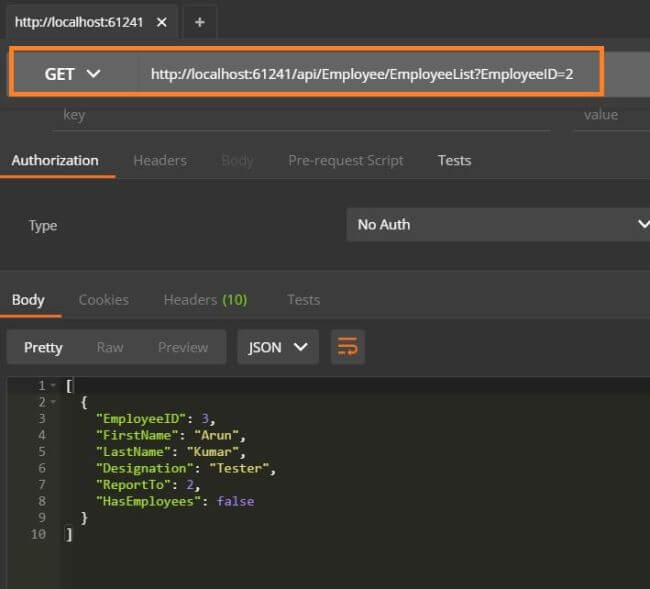Open the GET method dropdown
650x589 pixels.
coord(73,74)
